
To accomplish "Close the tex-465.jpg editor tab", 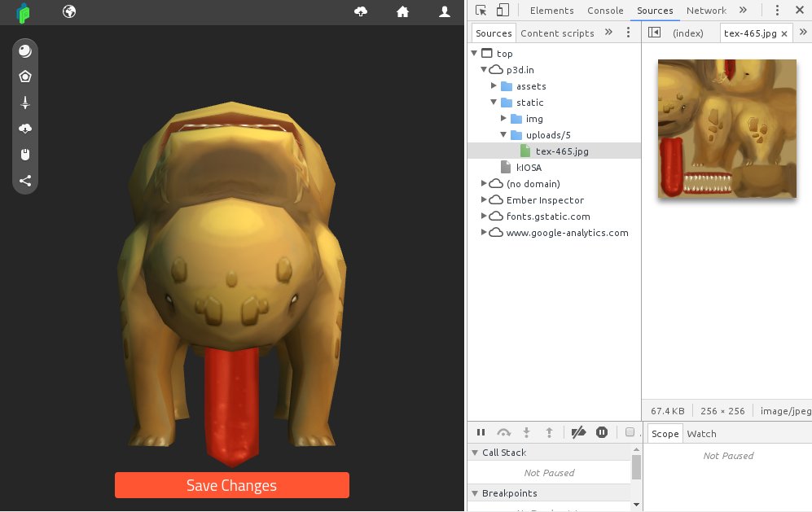I will pos(784,33).
